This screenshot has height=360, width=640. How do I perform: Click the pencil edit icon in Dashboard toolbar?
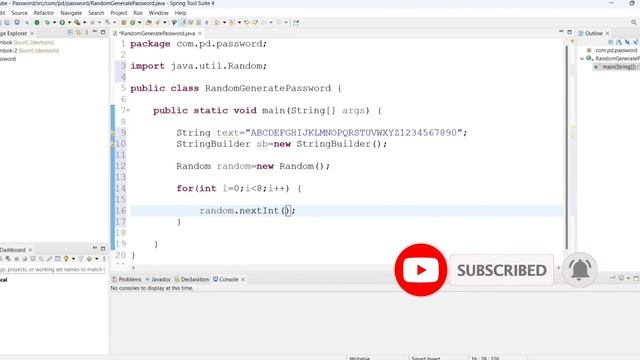[49, 259]
